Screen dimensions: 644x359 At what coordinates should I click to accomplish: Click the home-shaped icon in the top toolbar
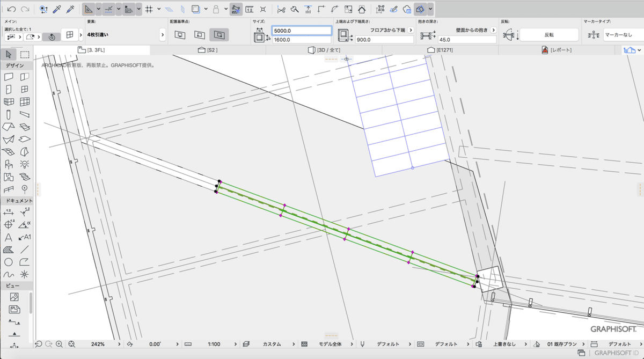pyautogui.click(x=362, y=9)
